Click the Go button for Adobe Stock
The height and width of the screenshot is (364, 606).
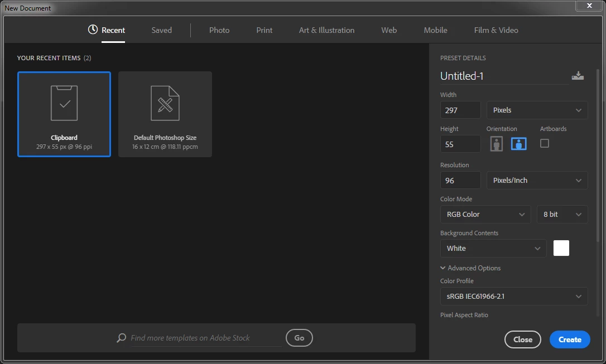coord(299,338)
